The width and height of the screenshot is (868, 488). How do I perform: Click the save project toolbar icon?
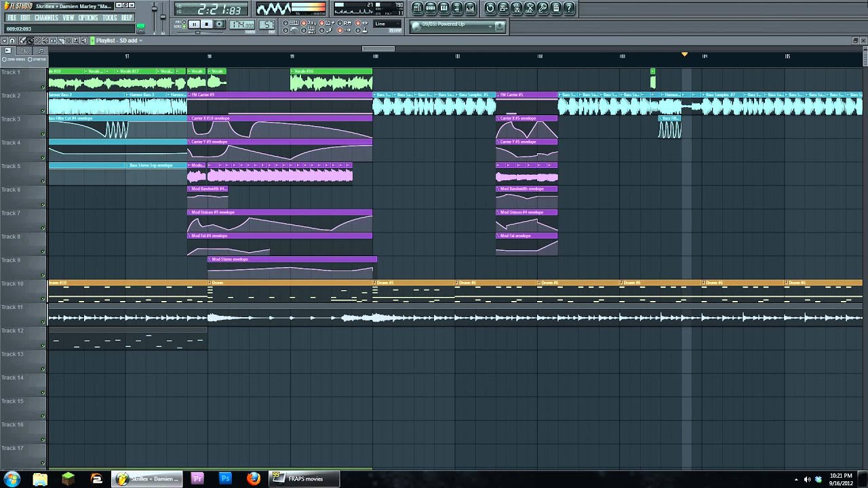tap(503, 8)
